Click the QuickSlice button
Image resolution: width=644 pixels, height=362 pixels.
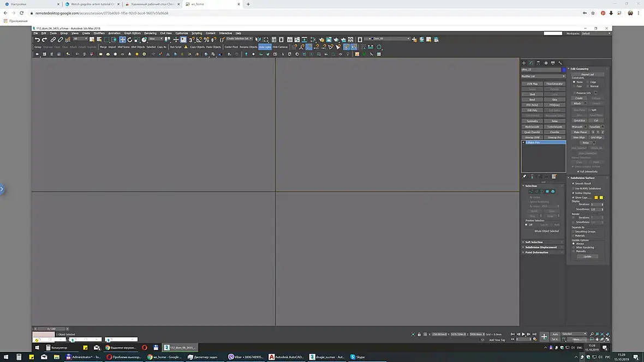click(x=580, y=120)
